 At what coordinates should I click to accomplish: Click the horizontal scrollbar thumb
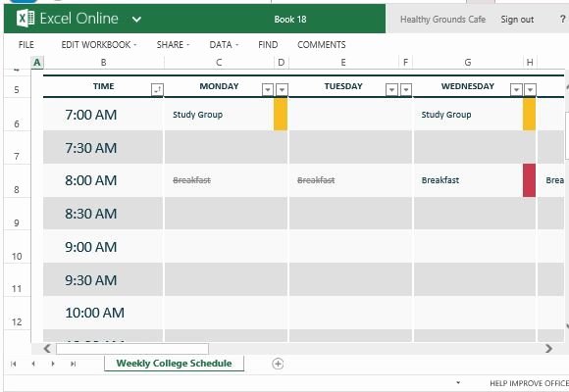[x=132, y=349]
